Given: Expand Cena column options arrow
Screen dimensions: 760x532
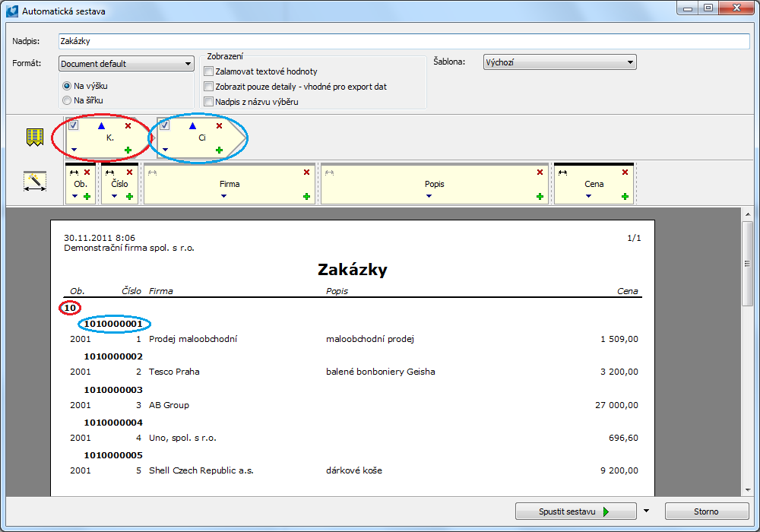Looking at the screenshot, I should tap(588, 196).
